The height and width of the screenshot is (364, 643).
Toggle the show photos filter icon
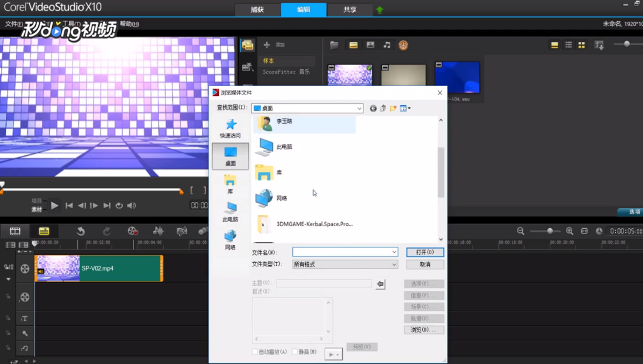pos(370,45)
